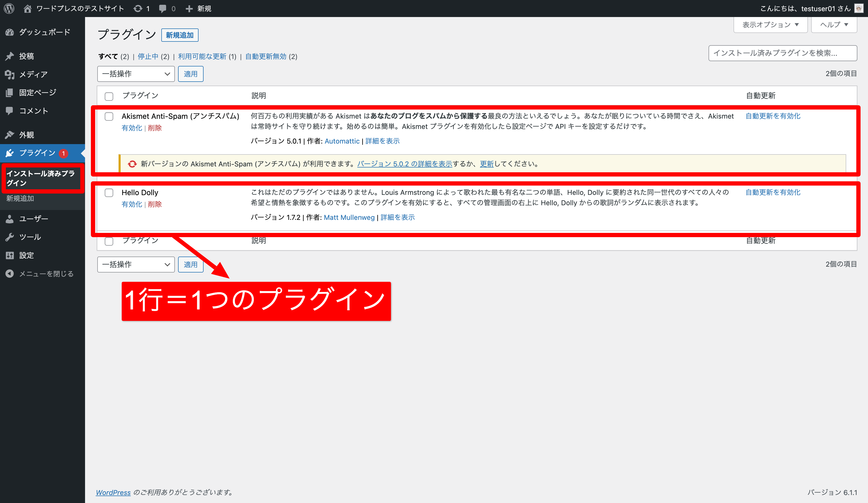Click the 固定ページ pages icon
Viewport: 868px width, 503px height.
[10, 92]
